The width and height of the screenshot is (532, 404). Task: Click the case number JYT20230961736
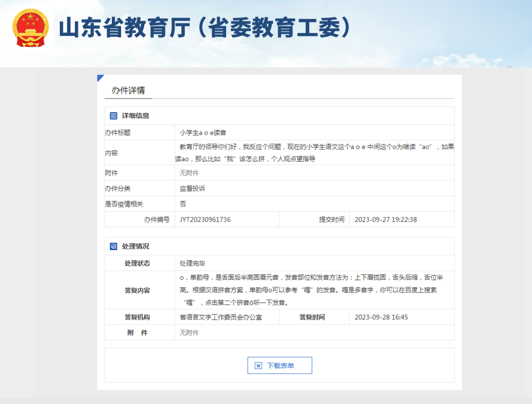(x=205, y=219)
